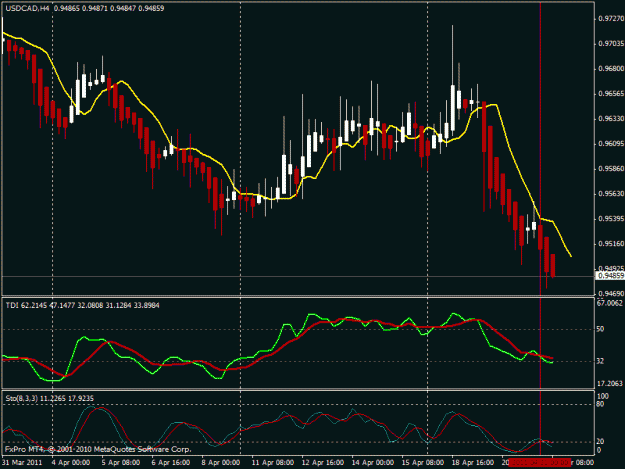
Task: Click the red highlighted crosshair date marker
Action: point(540,463)
